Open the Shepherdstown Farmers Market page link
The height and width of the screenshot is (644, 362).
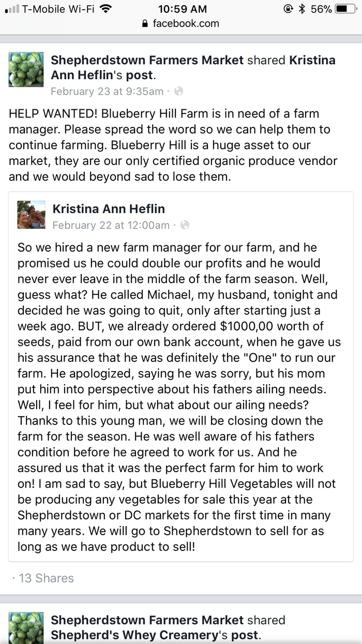[147, 60]
